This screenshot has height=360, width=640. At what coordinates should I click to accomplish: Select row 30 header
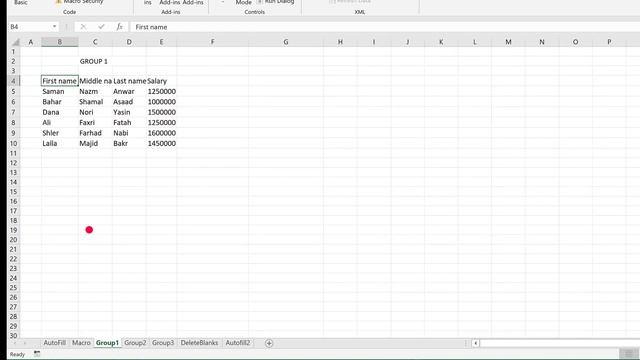point(13,336)
